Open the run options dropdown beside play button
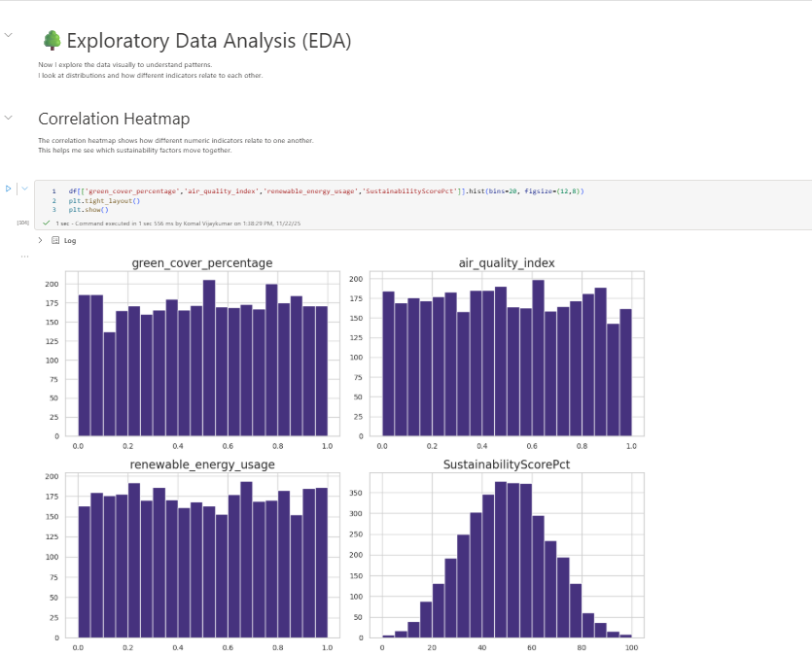Screen dimensions: 812x654 pos(24,189)
